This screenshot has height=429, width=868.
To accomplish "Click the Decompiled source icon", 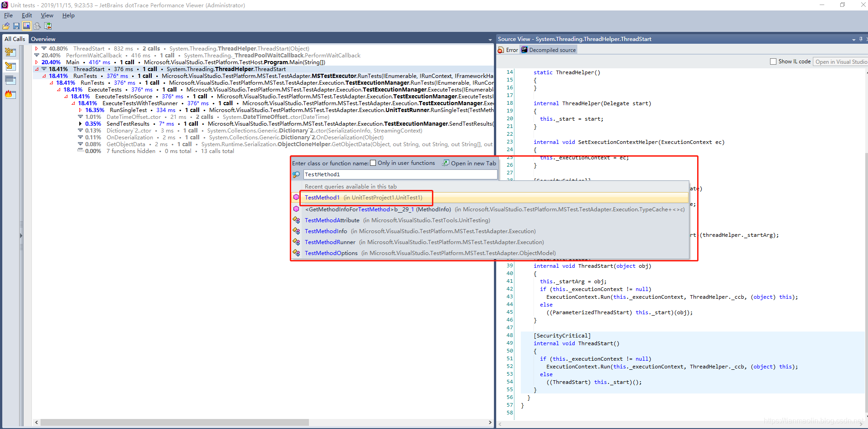I will click(x=524, y=50).
